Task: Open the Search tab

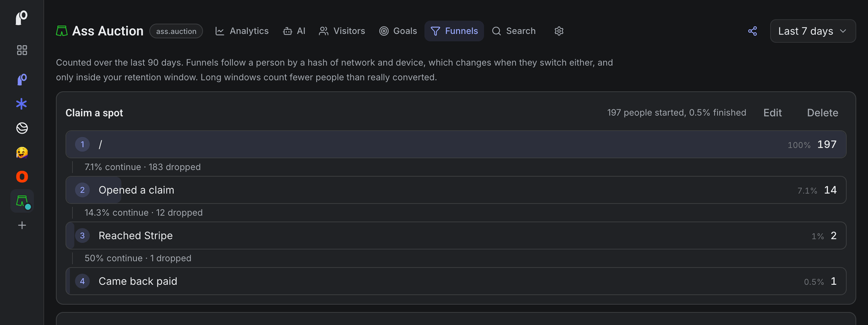Action: point(514,31)
